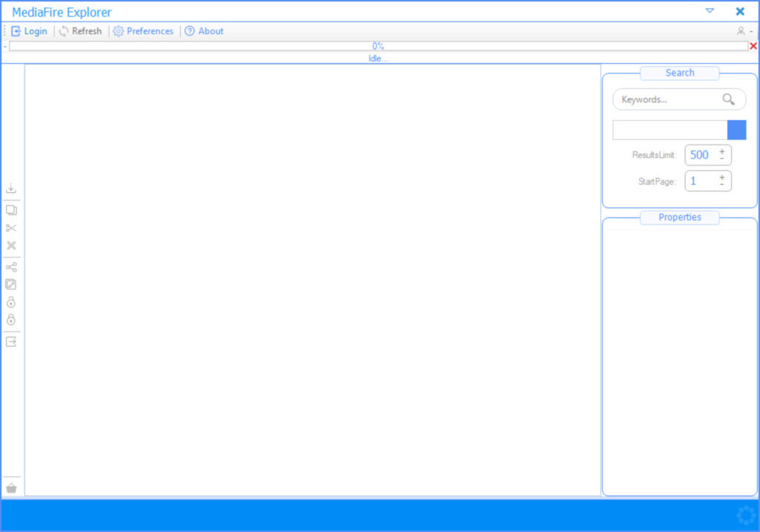The width and height of the screenshot is (760, 532).
Task: Click the Login toolbar button
Action: [29, 31]
